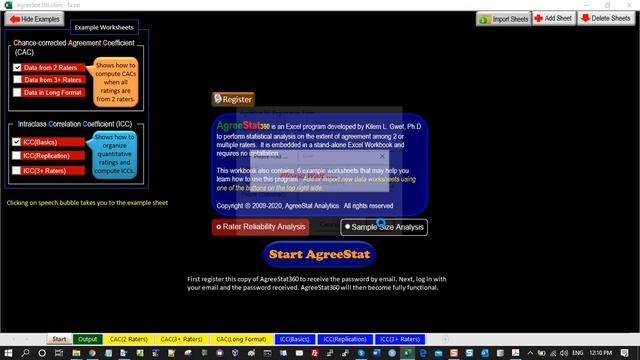Image resolution: width=640 pixels, height=360 pixels.
Task: Open the CAC(Long Format) sheet tab
Action: [241, 339]
